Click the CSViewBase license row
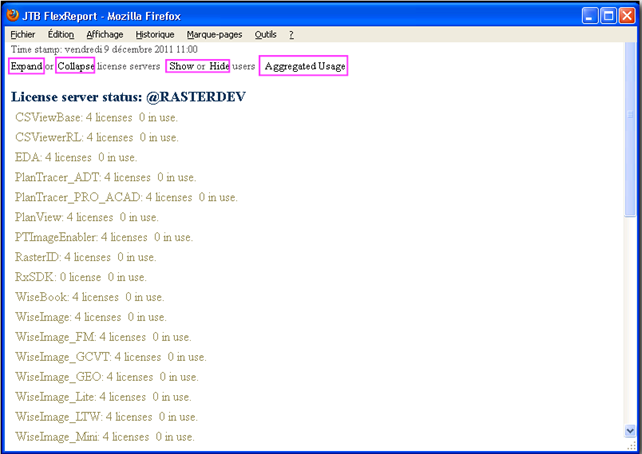 96,117
